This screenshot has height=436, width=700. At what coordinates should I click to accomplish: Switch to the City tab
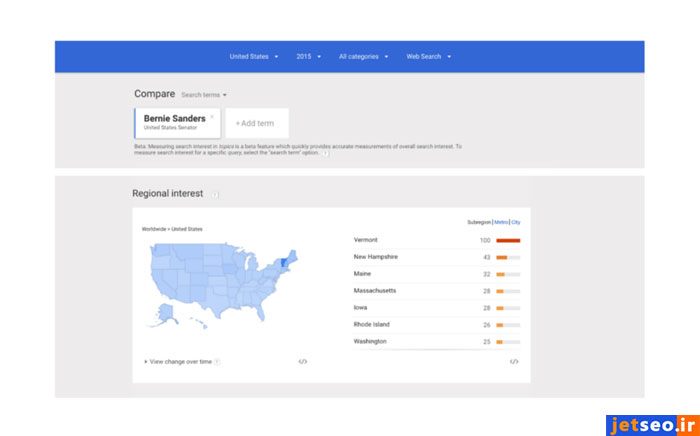[516, 222]
